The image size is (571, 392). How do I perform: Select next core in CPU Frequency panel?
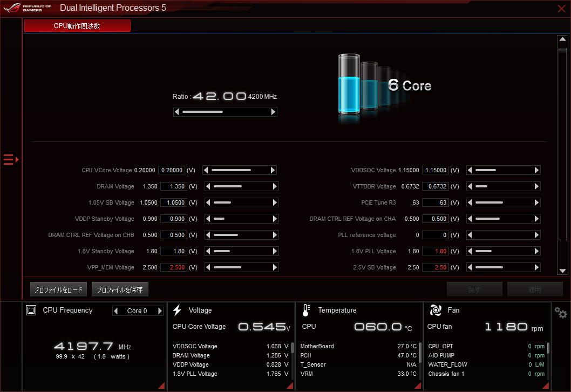tap(160, 311)
